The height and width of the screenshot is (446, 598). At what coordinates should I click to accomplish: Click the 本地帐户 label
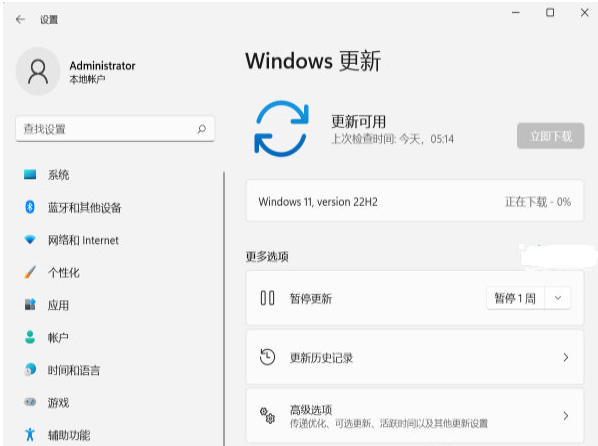[x=87, y=79]
